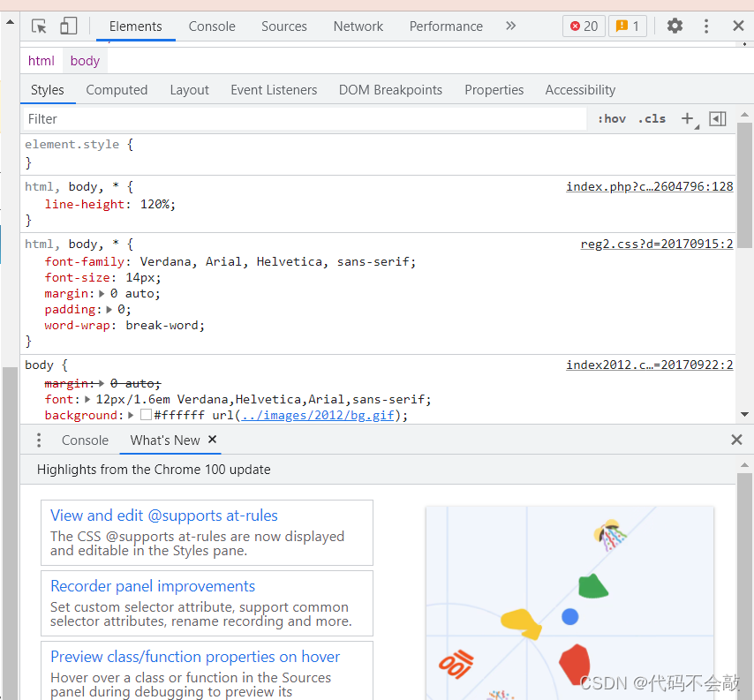Switch to the Console panel tab
The image size is (754, 700).
click(212, 26)
